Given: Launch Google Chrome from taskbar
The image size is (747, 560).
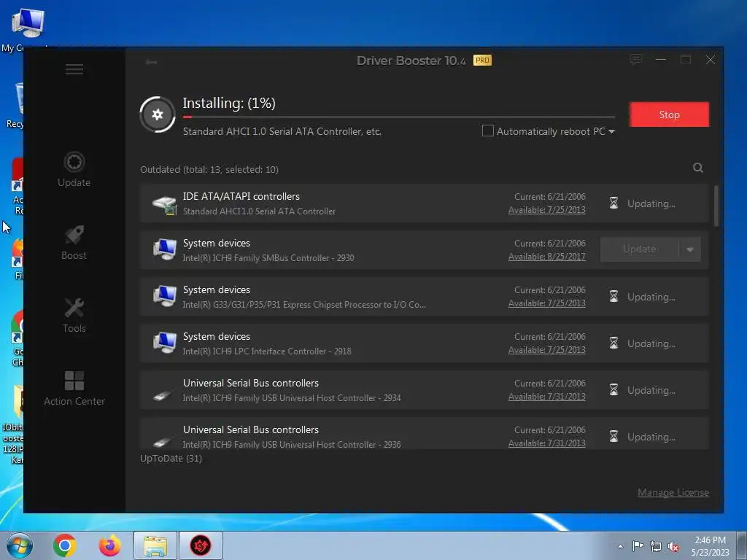Looking at the screenshot, I should [x=65, y=545].
